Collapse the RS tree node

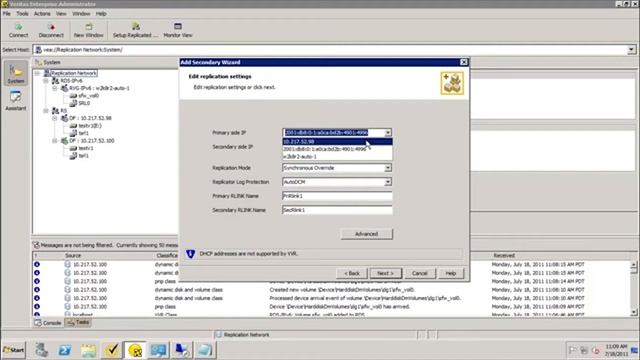tap(46, 111)
